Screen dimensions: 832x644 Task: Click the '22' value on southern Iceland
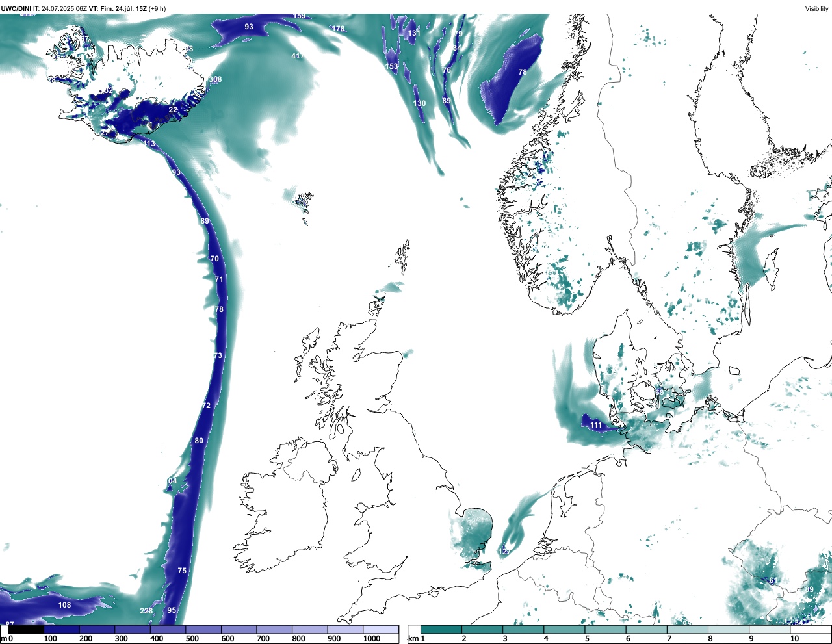[173, 110]
